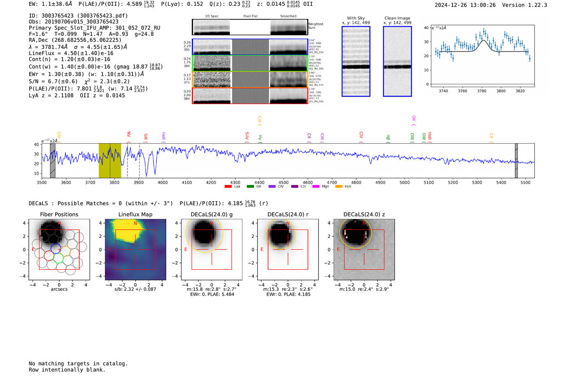576x392 pixels.
Task: Click the With Sky CCD image
Action: tap(356, 61)
